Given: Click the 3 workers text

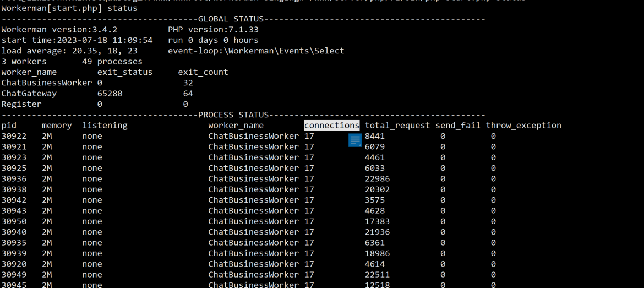Looking at the screenshot, I should (x=24, y=62).
